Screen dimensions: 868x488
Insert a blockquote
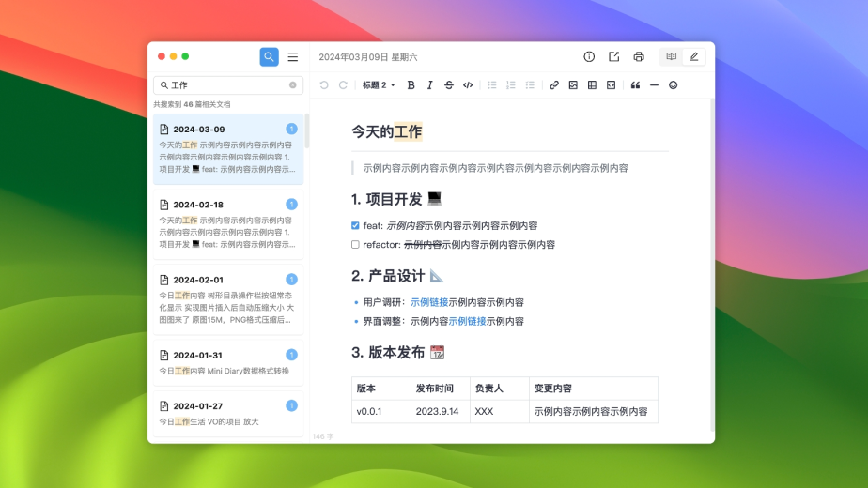click(635, 85)
